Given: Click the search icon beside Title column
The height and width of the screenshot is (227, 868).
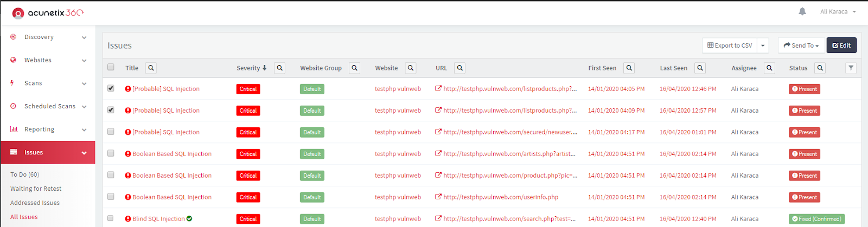Looking at the screenshot, I should click(151, 68).
